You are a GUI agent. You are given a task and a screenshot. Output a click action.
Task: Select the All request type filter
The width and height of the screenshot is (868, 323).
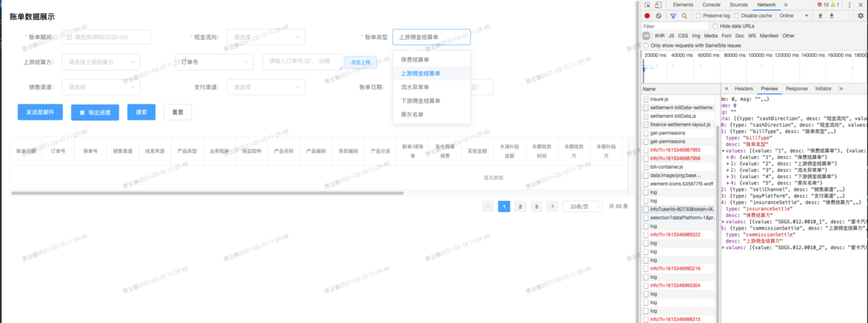[646, 36]
